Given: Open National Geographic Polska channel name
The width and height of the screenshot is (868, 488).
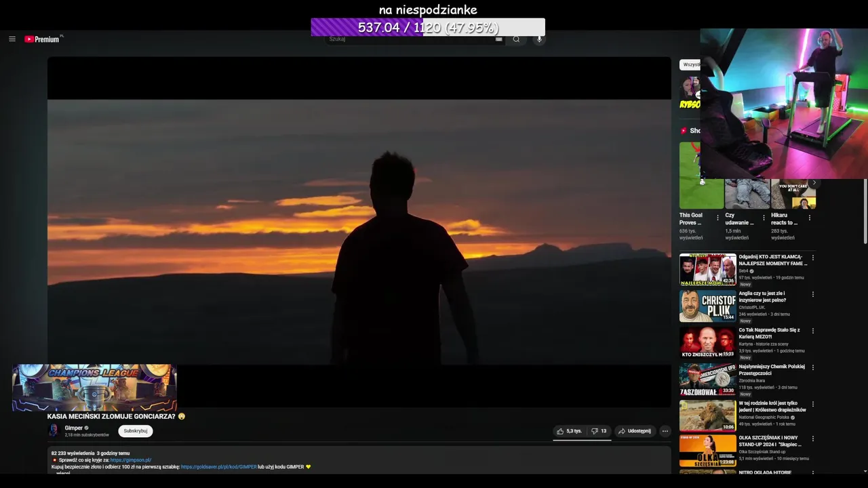Looking at the screenshot, I should (764, 418).
